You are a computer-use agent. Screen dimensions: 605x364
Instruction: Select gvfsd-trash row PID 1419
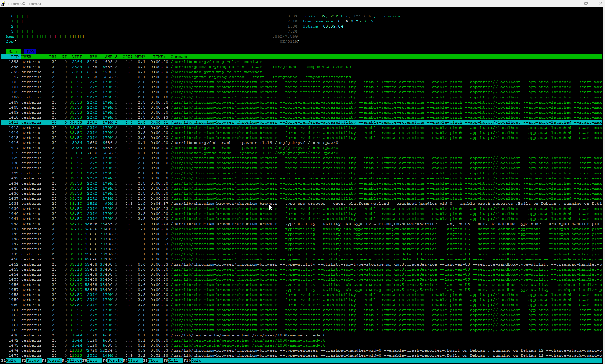301,153
